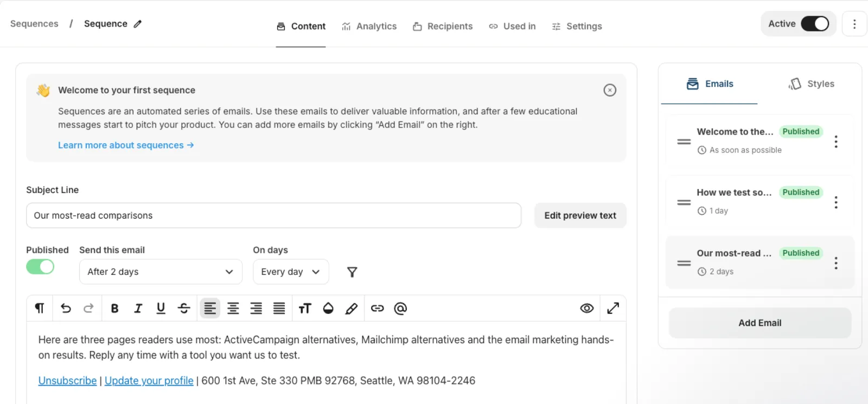This screenshot has height=404, width=868.
Task: Click Edit preview text button
Action: coord(580,215)
